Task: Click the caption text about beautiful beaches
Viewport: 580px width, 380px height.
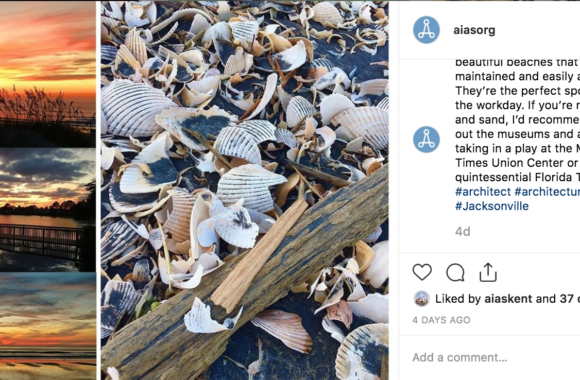Action: (x=517, y=120)
